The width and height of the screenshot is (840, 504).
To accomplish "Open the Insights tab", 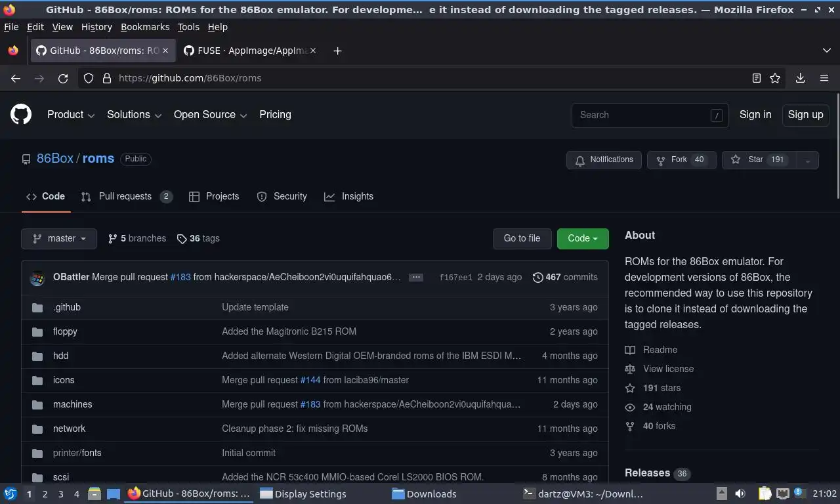I will [x=348, y=197].
